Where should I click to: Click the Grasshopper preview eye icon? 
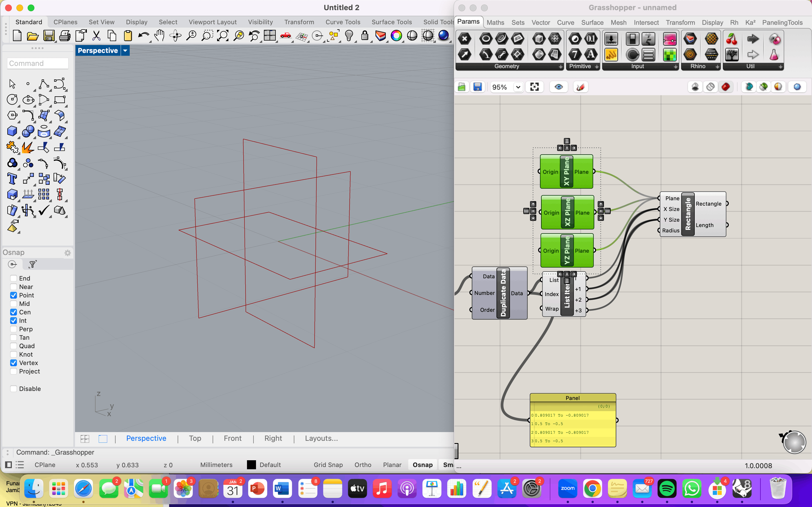click(559, 87)
